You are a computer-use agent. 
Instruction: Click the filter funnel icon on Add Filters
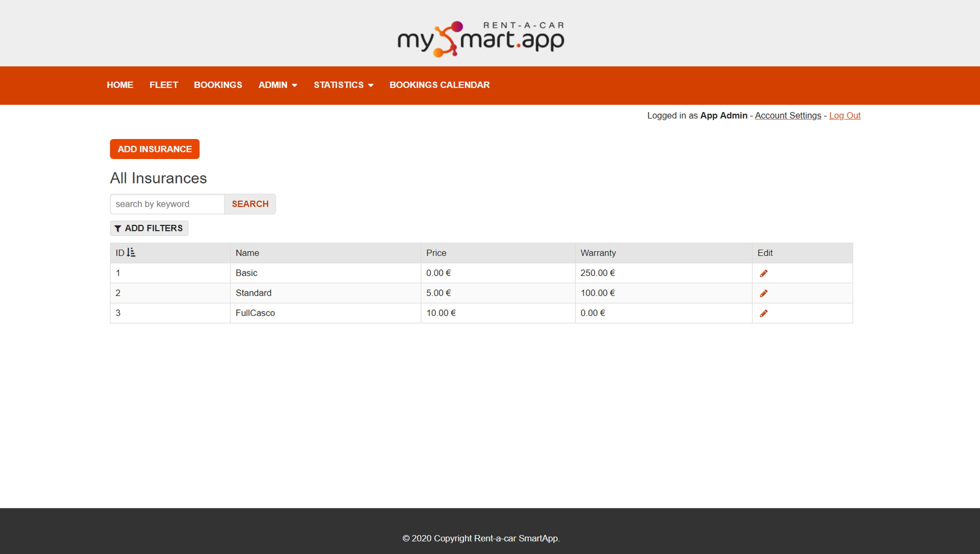coord(118,228)
